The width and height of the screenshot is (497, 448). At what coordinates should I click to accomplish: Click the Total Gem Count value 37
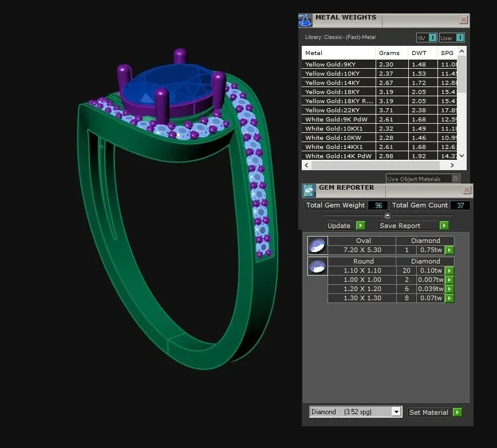(x=460, y=206)
